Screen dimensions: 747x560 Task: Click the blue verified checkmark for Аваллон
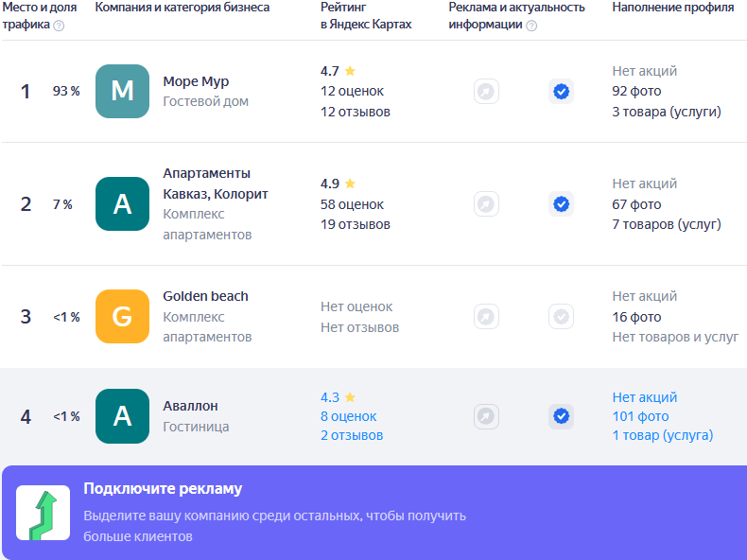562,416
